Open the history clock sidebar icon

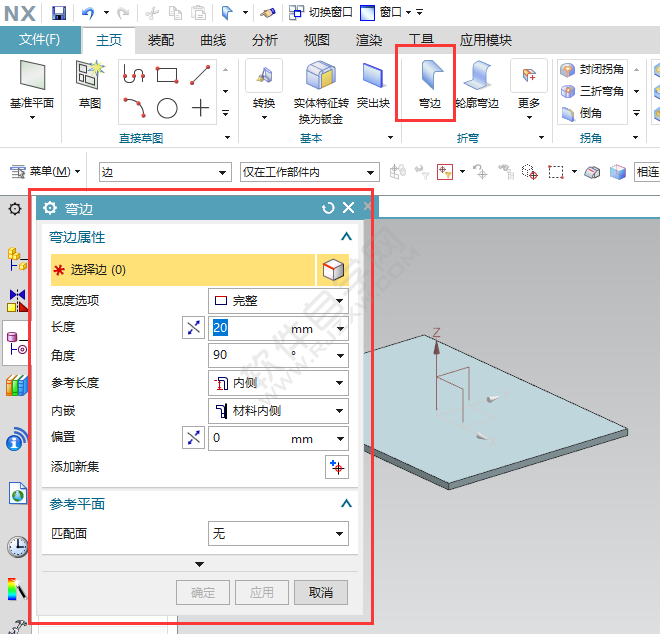17,547
